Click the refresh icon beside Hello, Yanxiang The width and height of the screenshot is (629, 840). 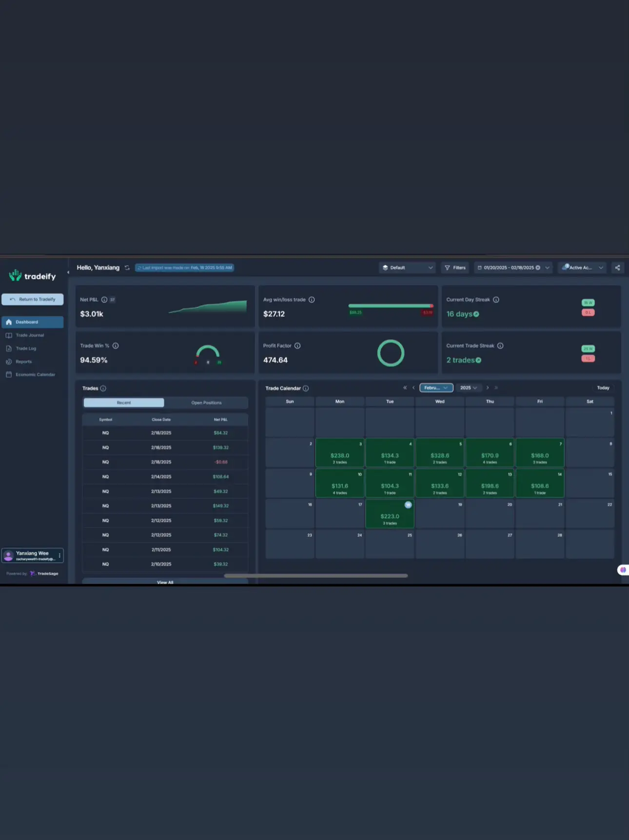pyautogui.click(x=127, y=268)
